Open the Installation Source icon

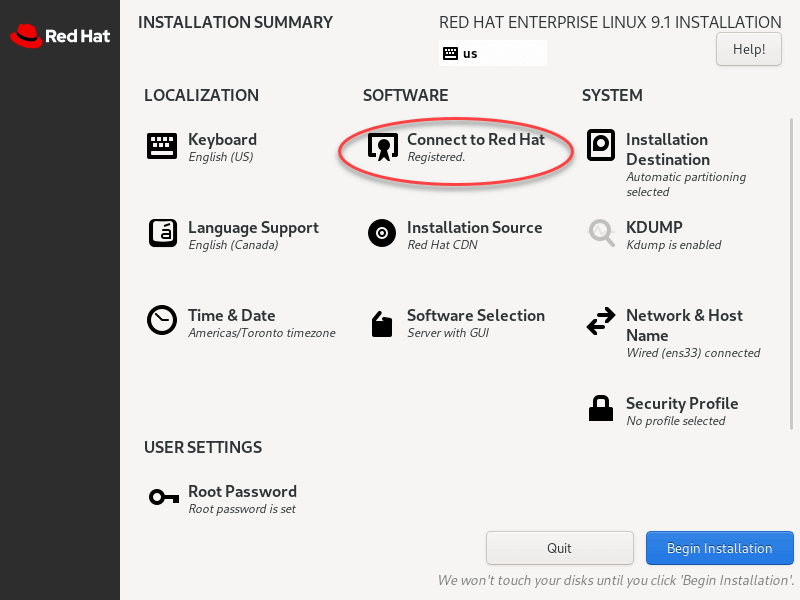381,234
